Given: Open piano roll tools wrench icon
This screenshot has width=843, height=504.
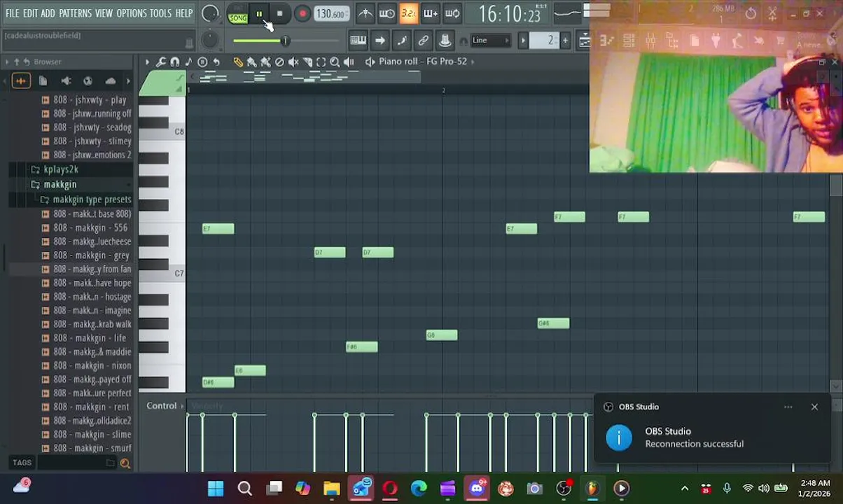Looking at the screenshot, I should tap(161, 62).
